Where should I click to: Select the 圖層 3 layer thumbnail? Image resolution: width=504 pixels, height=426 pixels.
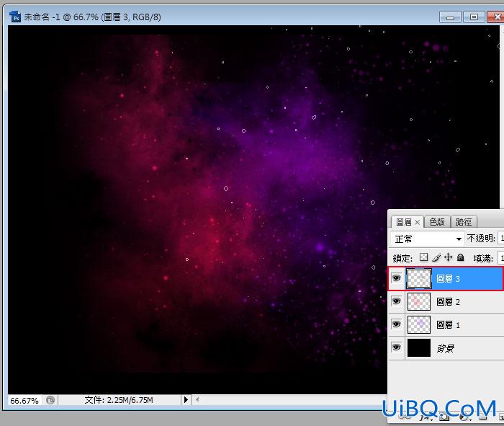tap(419, 279)
